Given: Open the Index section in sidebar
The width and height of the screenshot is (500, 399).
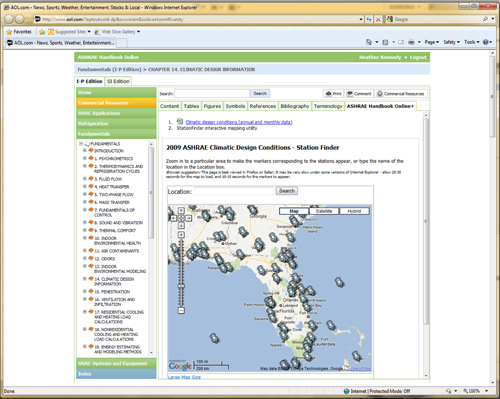Looking at the screenshot, I should click(x=116, y=374).
